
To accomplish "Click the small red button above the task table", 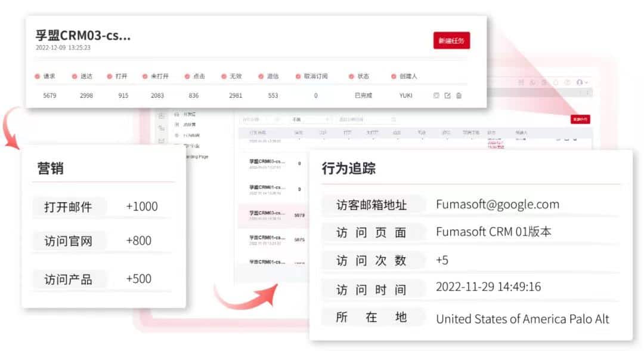I will [580, 119].
